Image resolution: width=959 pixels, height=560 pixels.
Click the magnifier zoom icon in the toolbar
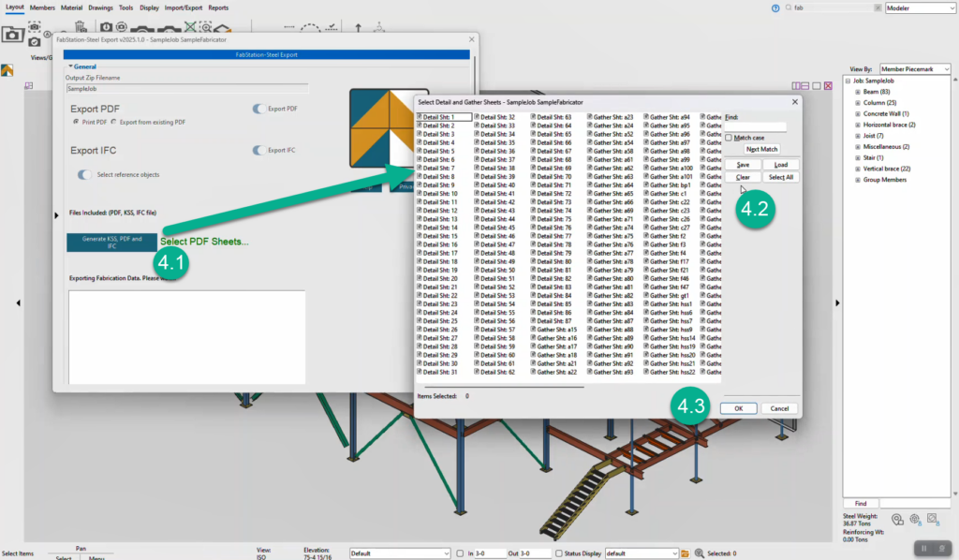pyautogui.click(x=206, y=26)
